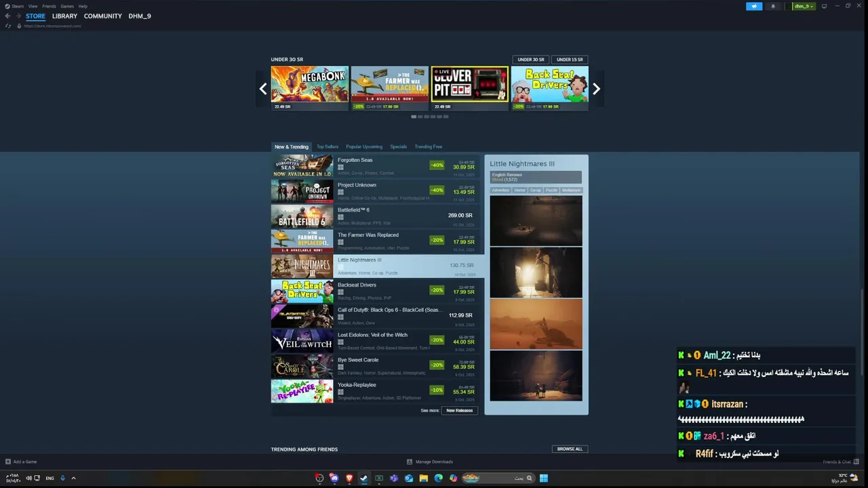868x488 pixels.
Task: Open the notifications bell
Action: coord(773,6)
